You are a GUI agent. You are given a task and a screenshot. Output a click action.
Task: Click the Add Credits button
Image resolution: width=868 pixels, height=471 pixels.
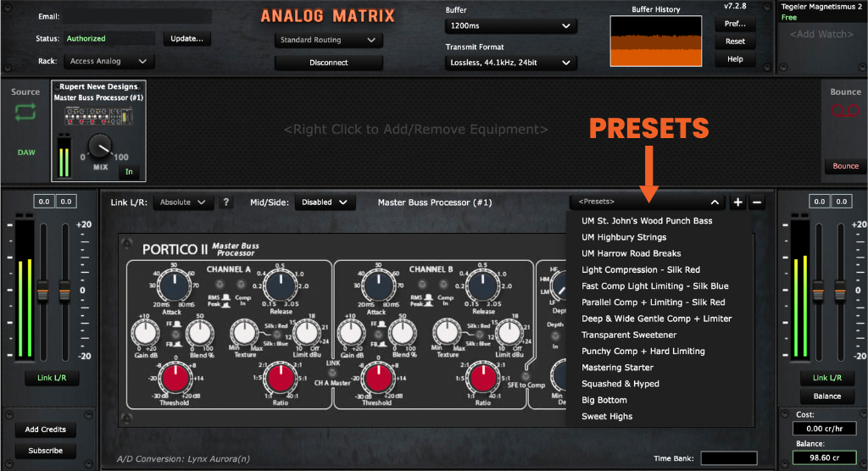[x=46, y=429]
